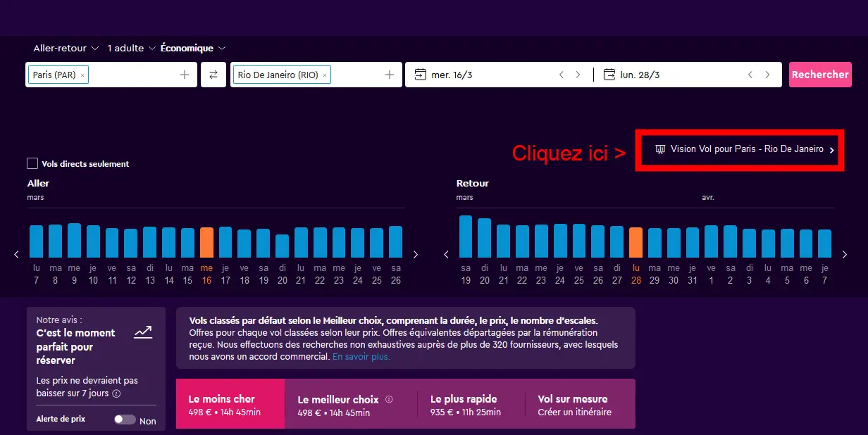Screen dimensions: 868x435
Task: Select the March 20 departure price bar
Action: tap(283, 246)
